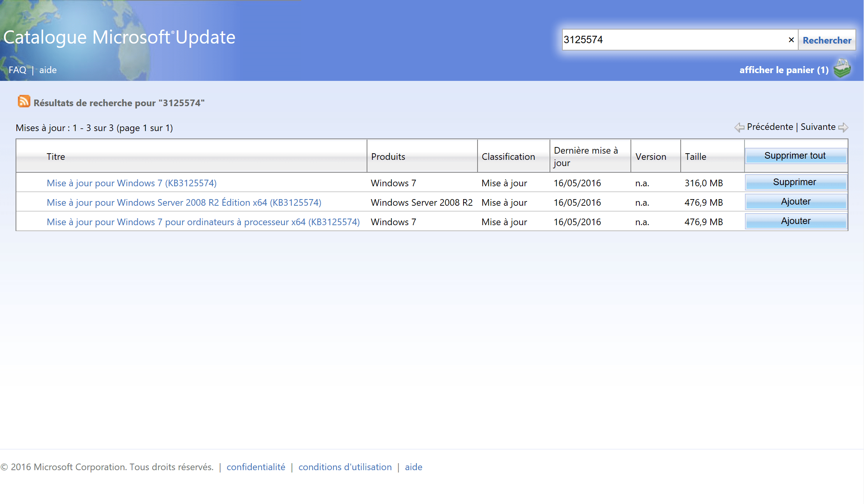The width and height of the screenshot is (864, 504).
Task: Add Windows Server 2008 R2 update via Ajouter
Action: click(796, 201)
